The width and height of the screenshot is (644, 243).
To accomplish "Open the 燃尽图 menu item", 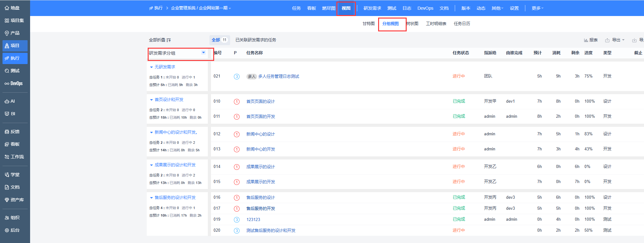I will tap(329, 8).
